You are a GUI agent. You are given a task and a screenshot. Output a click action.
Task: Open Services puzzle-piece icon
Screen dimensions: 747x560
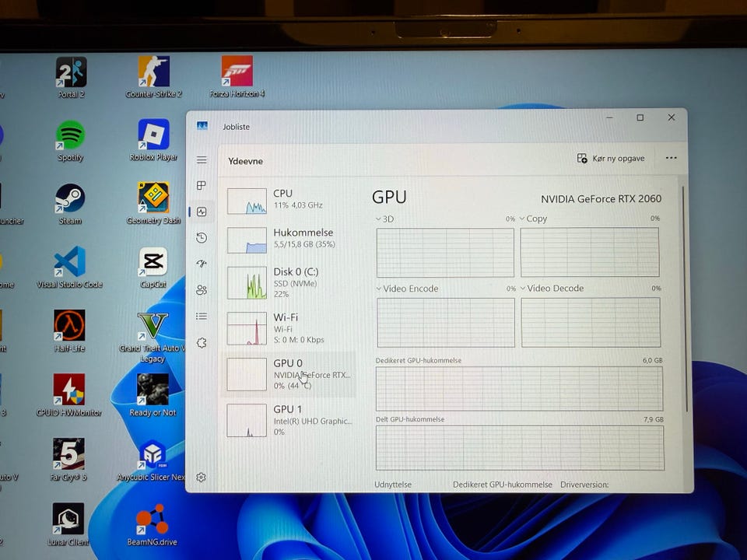(202, 343)
